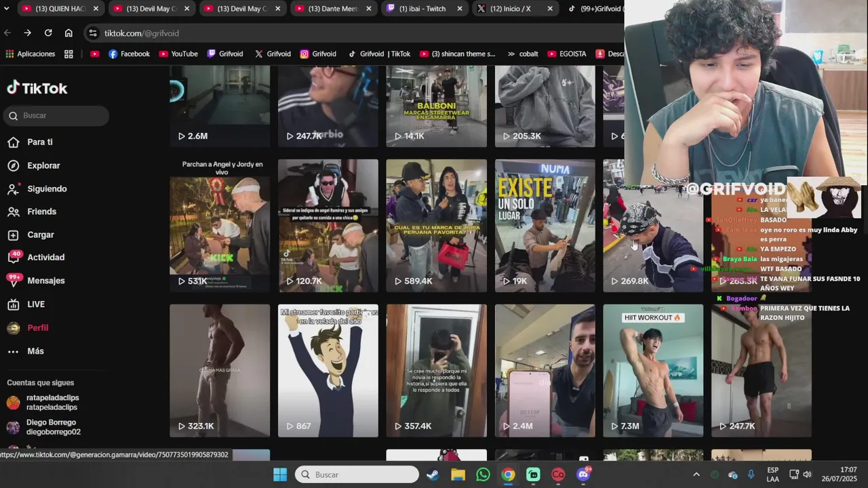Screen dimensions: 868x488
Task: Open the Más options menu
Action: tap(26, 351)
